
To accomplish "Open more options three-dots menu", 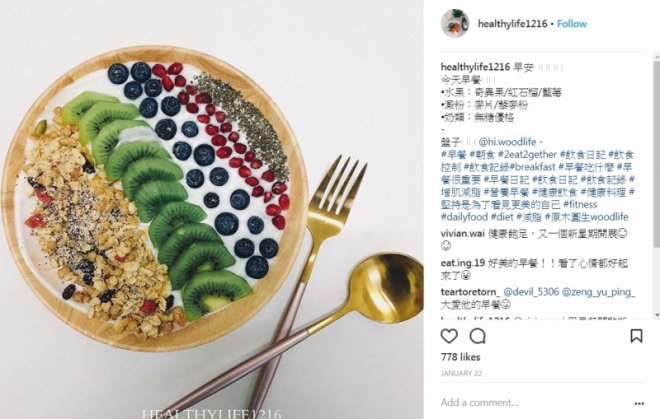I will coord(639,403).
